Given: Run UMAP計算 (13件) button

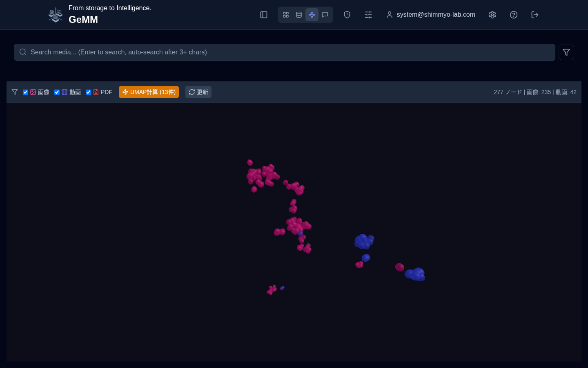Looking at the screenshot, I should (x=149, y=92).
